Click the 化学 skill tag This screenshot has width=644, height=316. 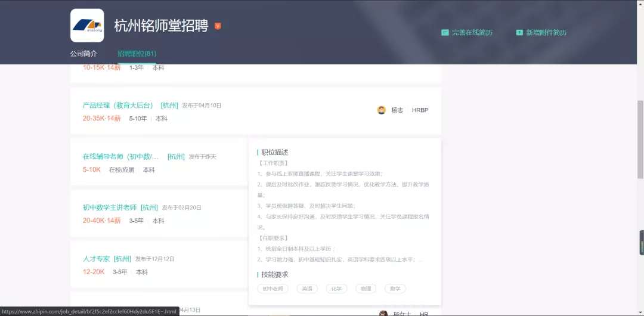[336, 289]
